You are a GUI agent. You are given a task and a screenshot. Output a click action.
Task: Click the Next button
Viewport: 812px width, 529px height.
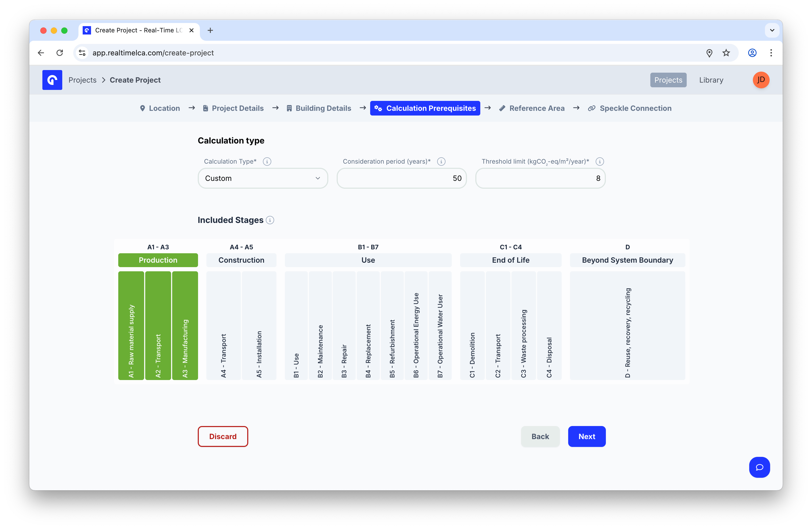587,436
